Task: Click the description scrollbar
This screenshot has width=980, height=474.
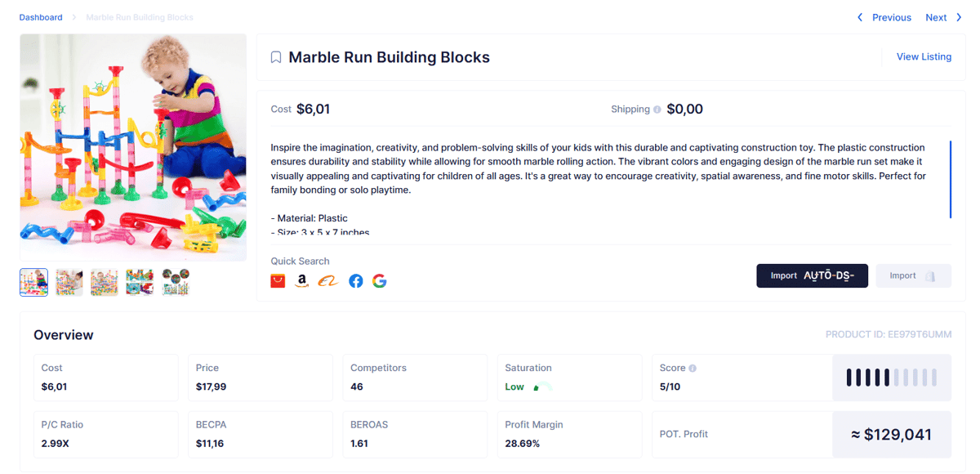Action: [950, 180]
